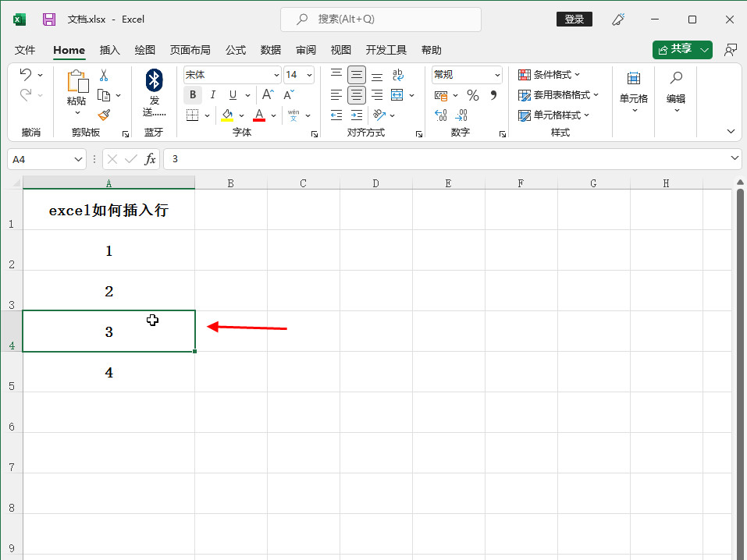Switch to the 公式 tab
The width and height of the screenshot is (747, 560).
(x=236, y=50)
